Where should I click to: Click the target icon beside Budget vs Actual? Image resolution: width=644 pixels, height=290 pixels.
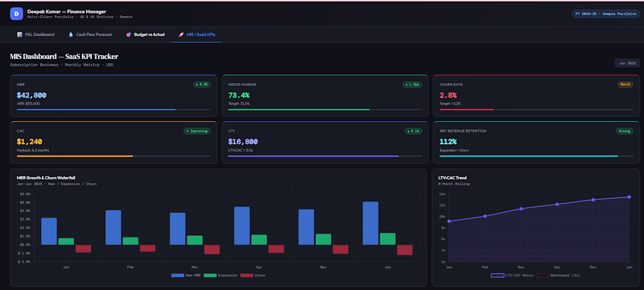(x=129, y=35)
